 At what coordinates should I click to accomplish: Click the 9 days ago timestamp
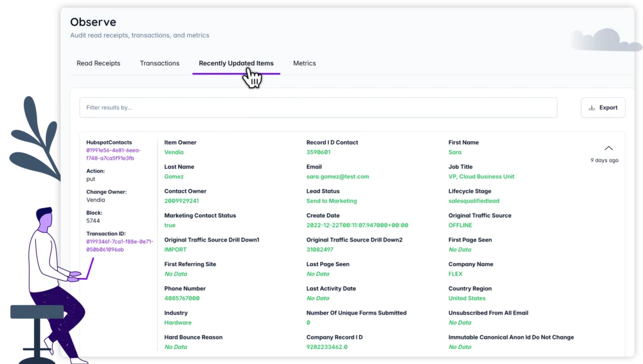tap(604, 161)
